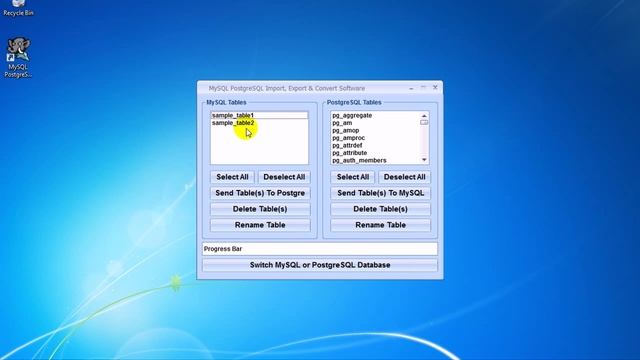Viewport: 640px width, 360px height.
Task: Click the Progress Bar field
Action: (x=320, y=249)
